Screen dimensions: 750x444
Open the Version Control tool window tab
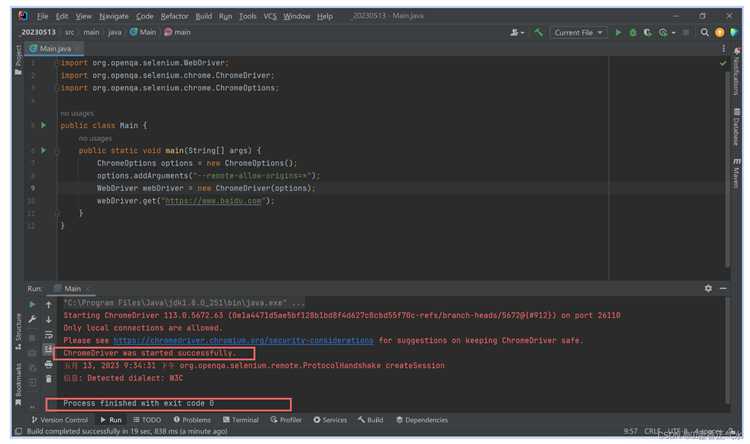[60, 420]
